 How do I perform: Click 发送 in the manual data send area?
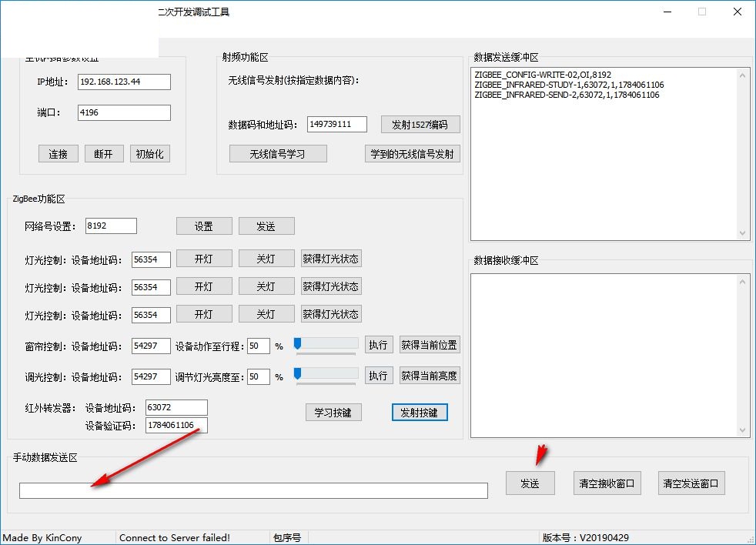[x=530, y=483]
